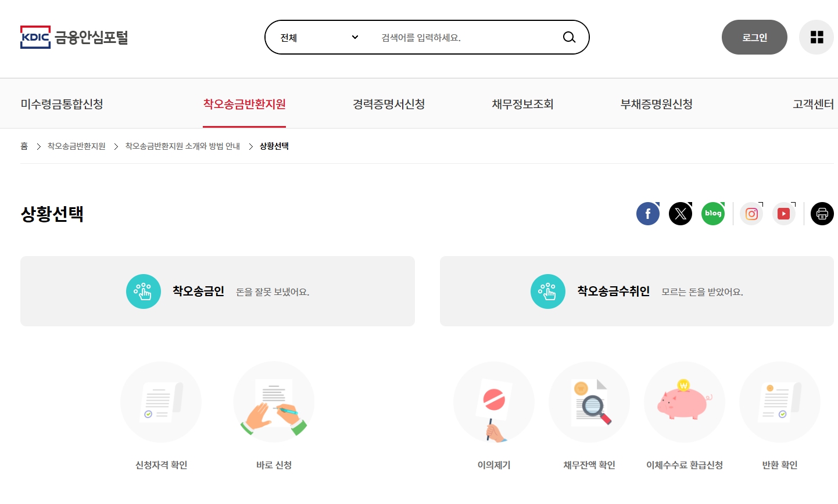Screen dimensions: 838x504
Task: Click the search magnifier icon
Action: pyautogui.click(x=568, y=37)
